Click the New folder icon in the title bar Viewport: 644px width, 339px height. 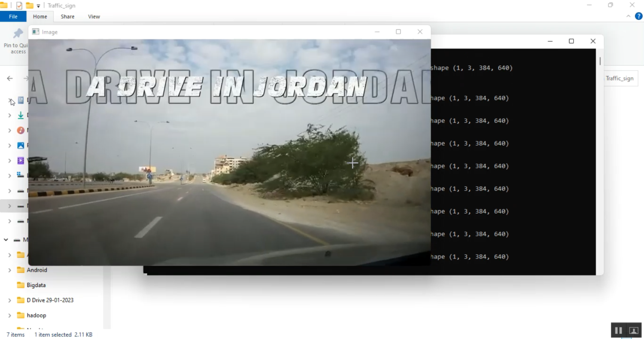coord(30,6)
